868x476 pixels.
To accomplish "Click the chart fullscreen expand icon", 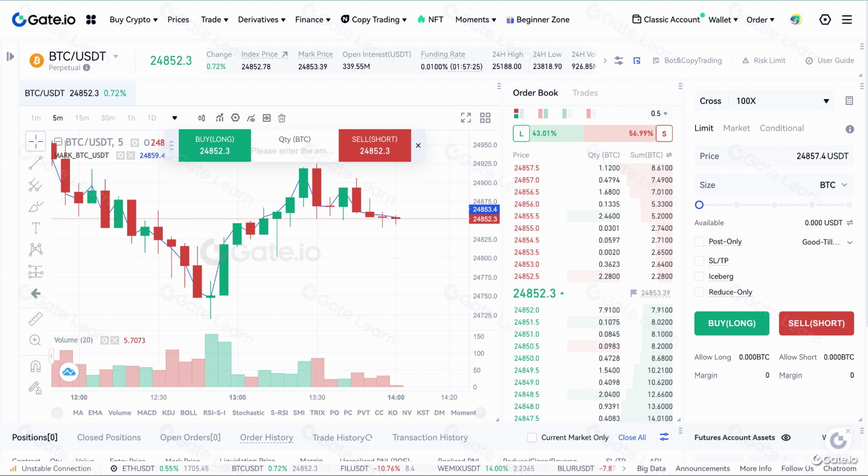I will point(465,118).
